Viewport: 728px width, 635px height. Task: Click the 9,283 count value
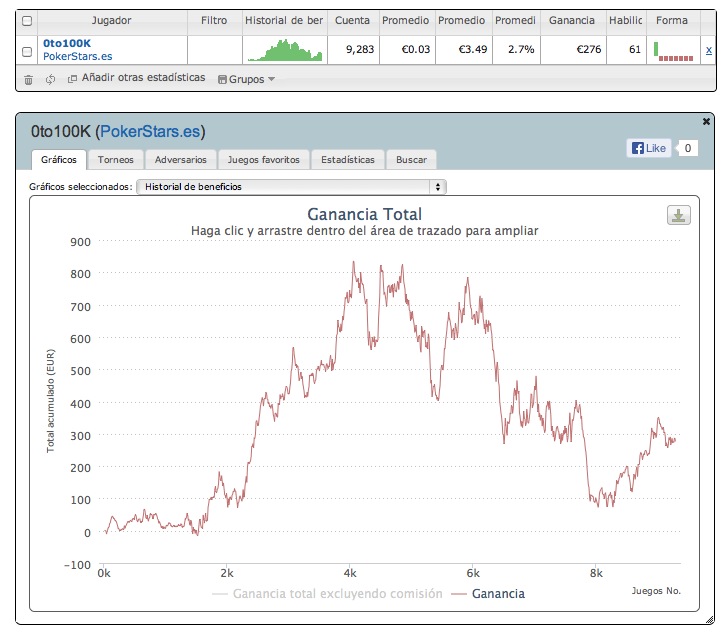click(x=360, y=49)
